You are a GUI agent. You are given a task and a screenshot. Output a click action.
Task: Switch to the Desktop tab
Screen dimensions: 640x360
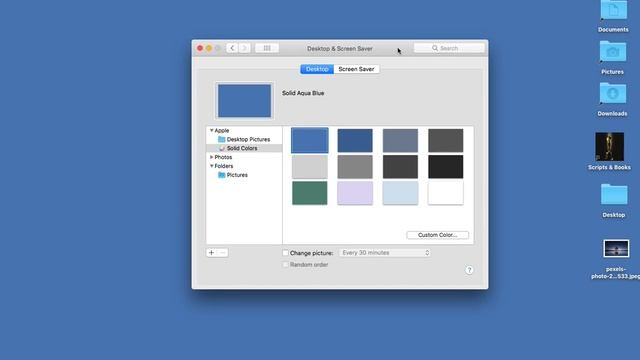click(x=317, y=69)
